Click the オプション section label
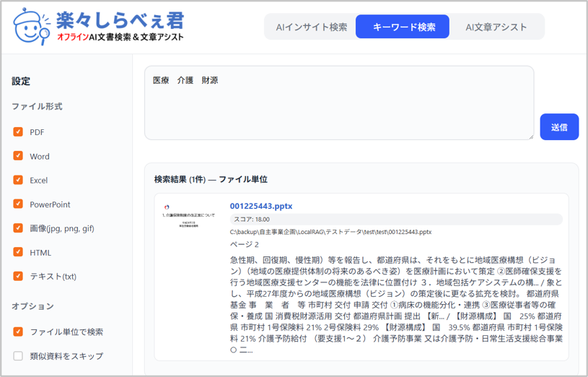 [x=33, y=306]
